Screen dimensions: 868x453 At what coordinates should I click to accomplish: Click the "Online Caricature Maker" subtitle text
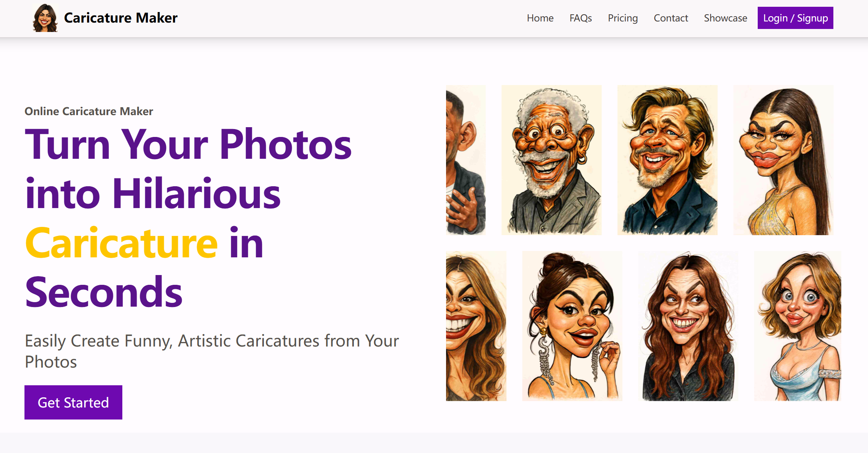click(x=89, y=111)
